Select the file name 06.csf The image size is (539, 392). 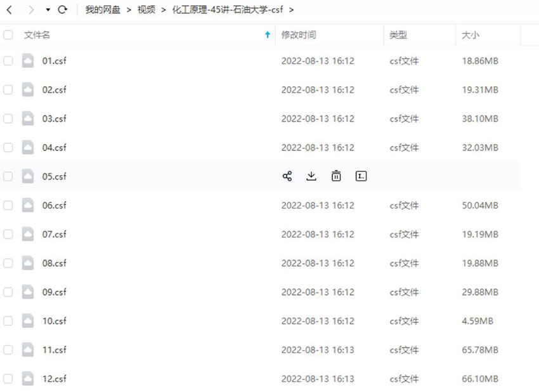[x=55, y=206]
